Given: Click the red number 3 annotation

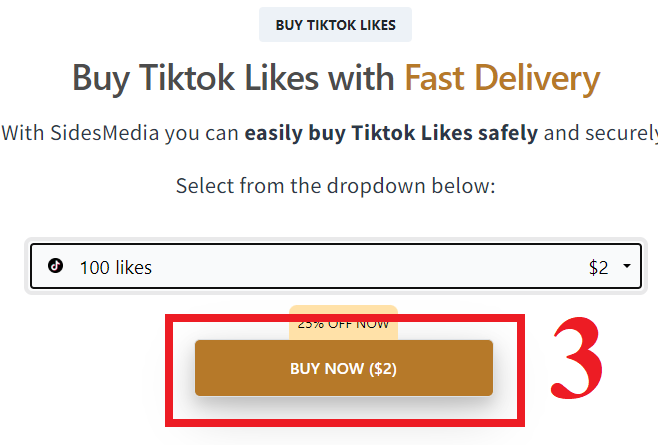Looking at the screenshot, I should [x=577, y=358].
